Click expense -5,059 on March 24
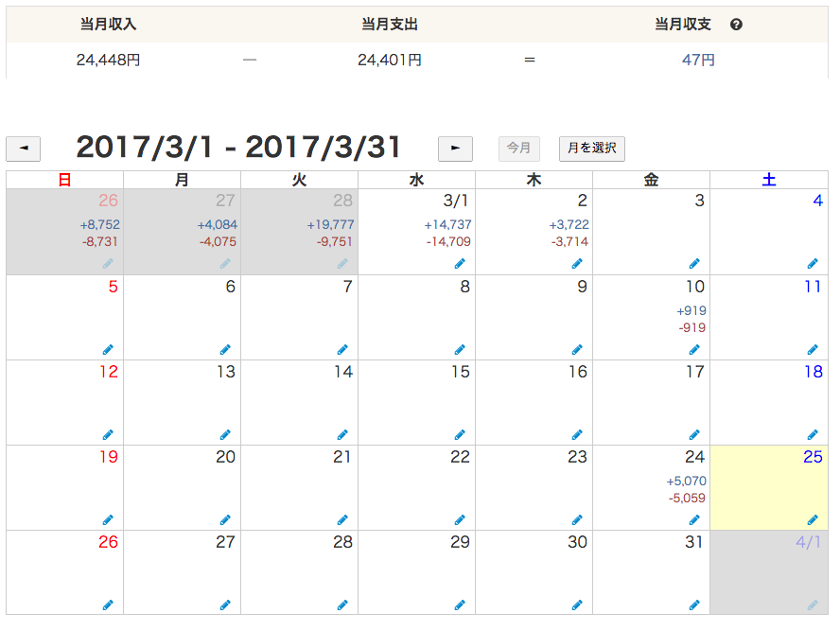The height and width of the screenshot is (631, 840). [x=688, y=499]
